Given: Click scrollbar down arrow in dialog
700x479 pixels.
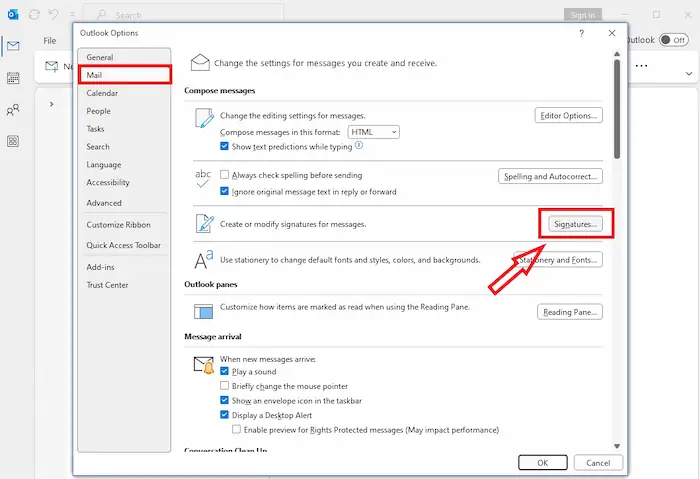Looking at the screenshot, I should [x=617, y=446].
